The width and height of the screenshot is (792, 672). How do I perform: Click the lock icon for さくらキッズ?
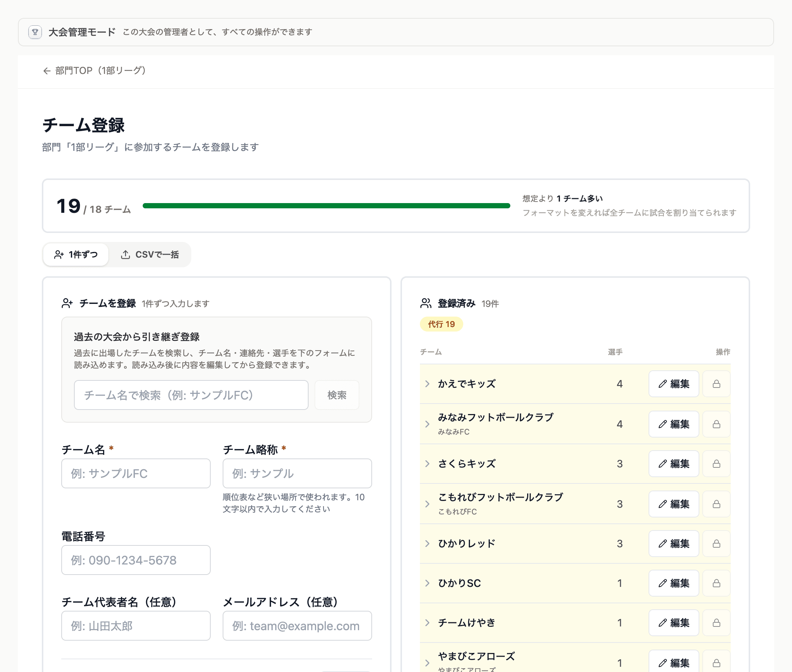pos(717,464)
